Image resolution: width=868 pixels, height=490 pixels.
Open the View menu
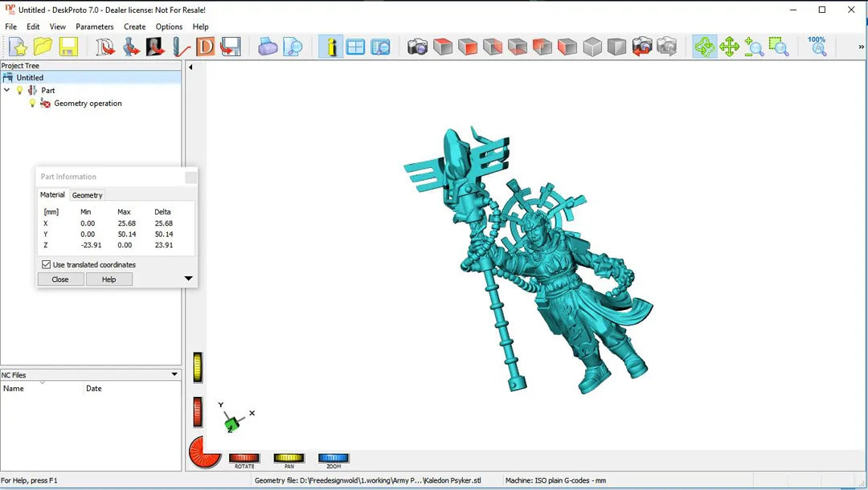click(58, 27)
